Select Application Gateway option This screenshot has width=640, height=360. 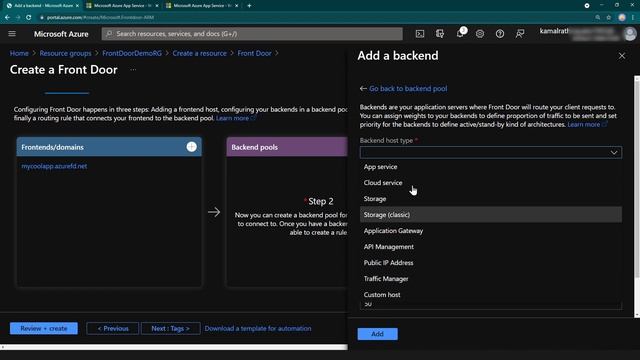tap(491, 231)
